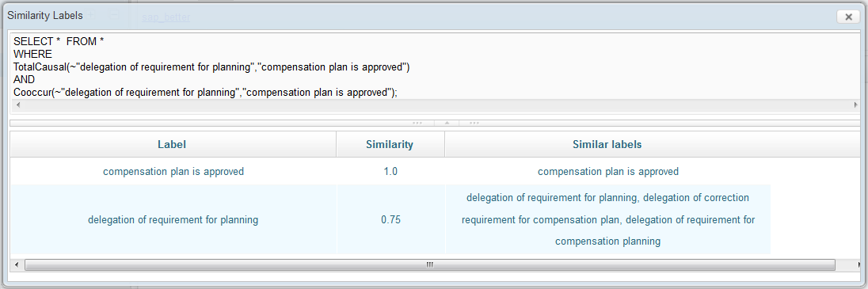The width and height of the screenshot is (868, 289).
Task: Collapse query pane with splitter up-arrow
Action: [x=447, y=123]
